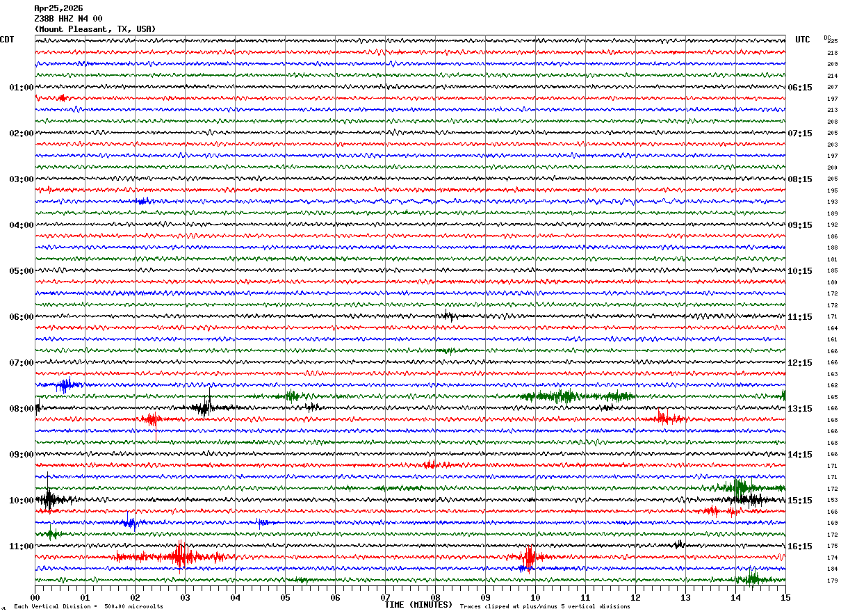Viewport: 841px width, 616px height.
Task: Pick minute tick 14 on bottom axis
Action: coord(735,597)
